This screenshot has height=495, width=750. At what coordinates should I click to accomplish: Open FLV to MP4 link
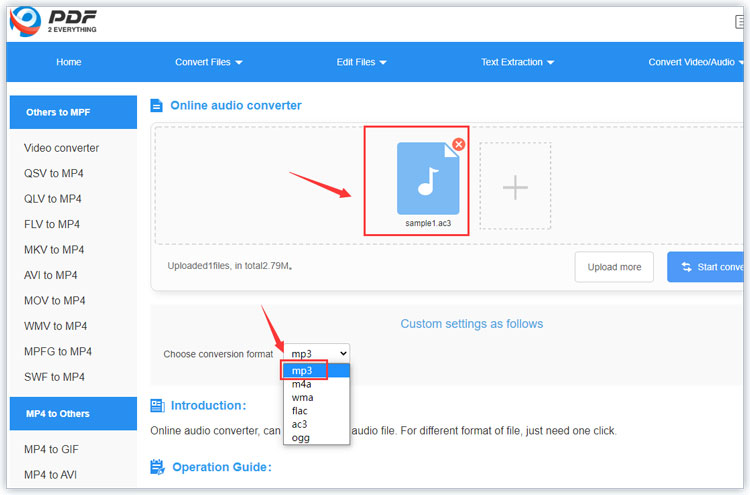tap(52, 224)
